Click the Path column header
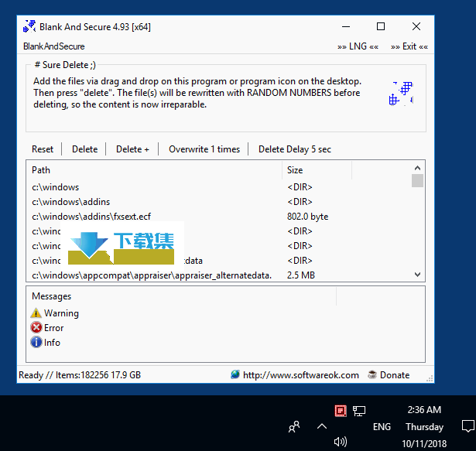476x451 pixels. pyautogui.click(x=154, y=170)
